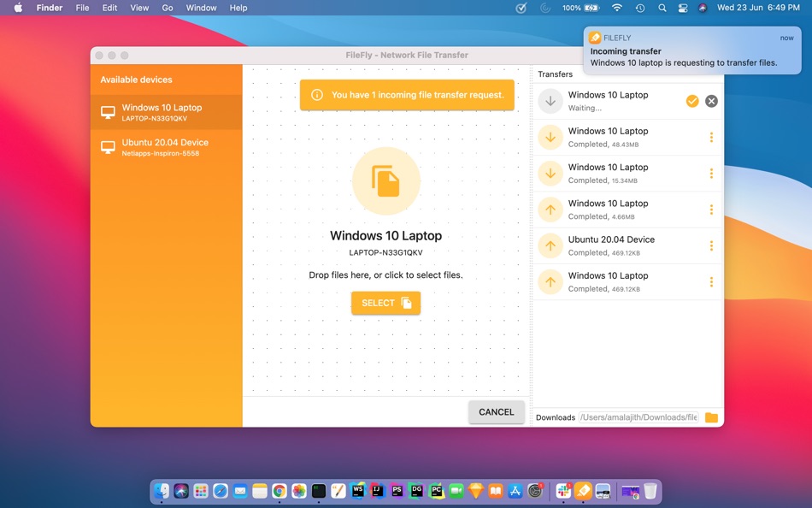Open options menu for 48.43MB transfer

[x=711, y=138]
